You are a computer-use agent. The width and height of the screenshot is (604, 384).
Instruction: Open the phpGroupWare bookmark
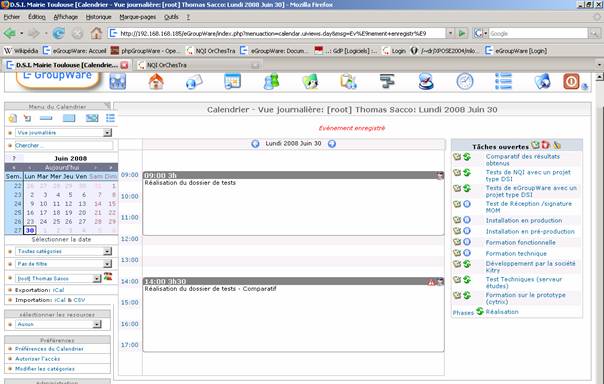[x=145, y=50]
